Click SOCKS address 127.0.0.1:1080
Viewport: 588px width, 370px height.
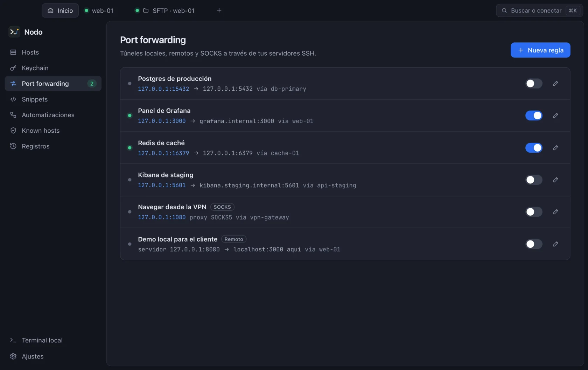(162, 217)
